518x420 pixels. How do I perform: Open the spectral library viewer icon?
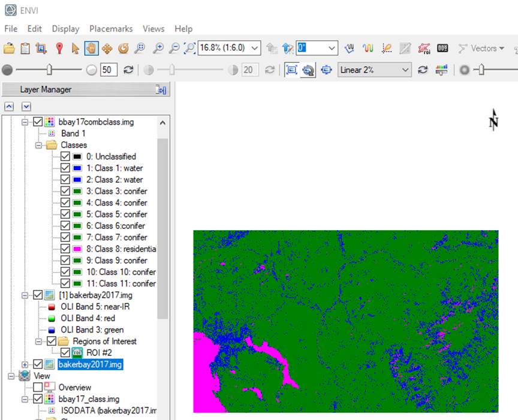[x=368, y=48]
